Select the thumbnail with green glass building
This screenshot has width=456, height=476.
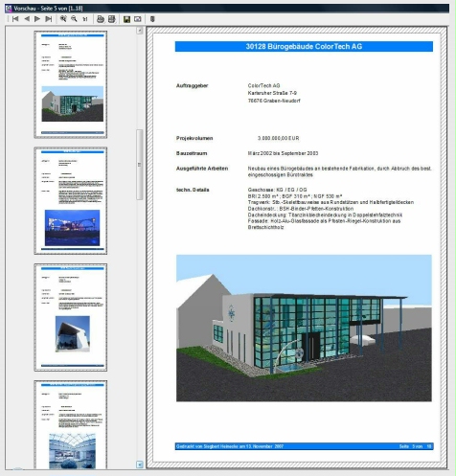(71, 84)
